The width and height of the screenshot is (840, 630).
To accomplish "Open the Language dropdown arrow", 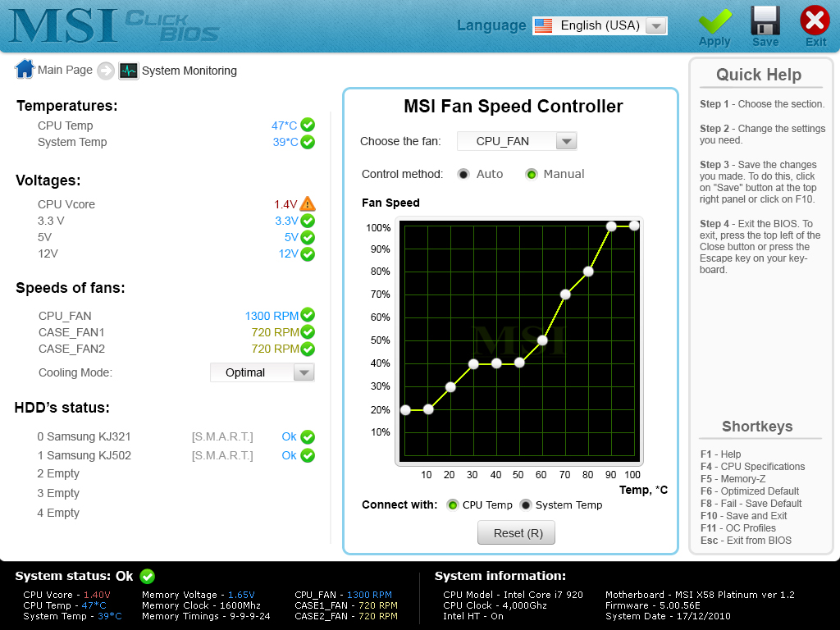I will tap(655, 25).
